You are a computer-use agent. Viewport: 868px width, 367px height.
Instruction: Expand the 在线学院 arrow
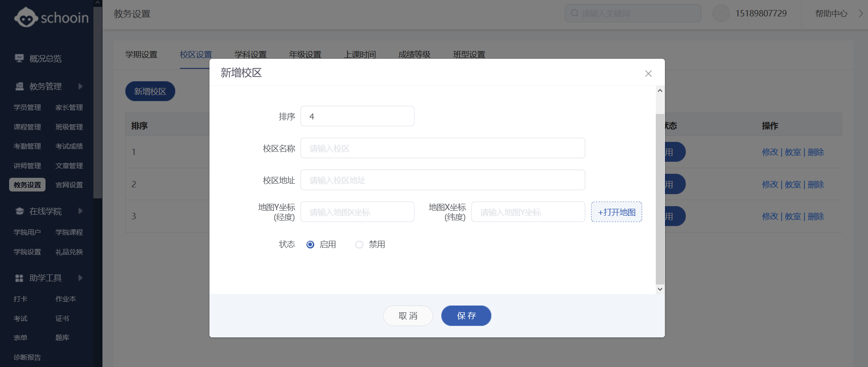(x=81, y=211)
